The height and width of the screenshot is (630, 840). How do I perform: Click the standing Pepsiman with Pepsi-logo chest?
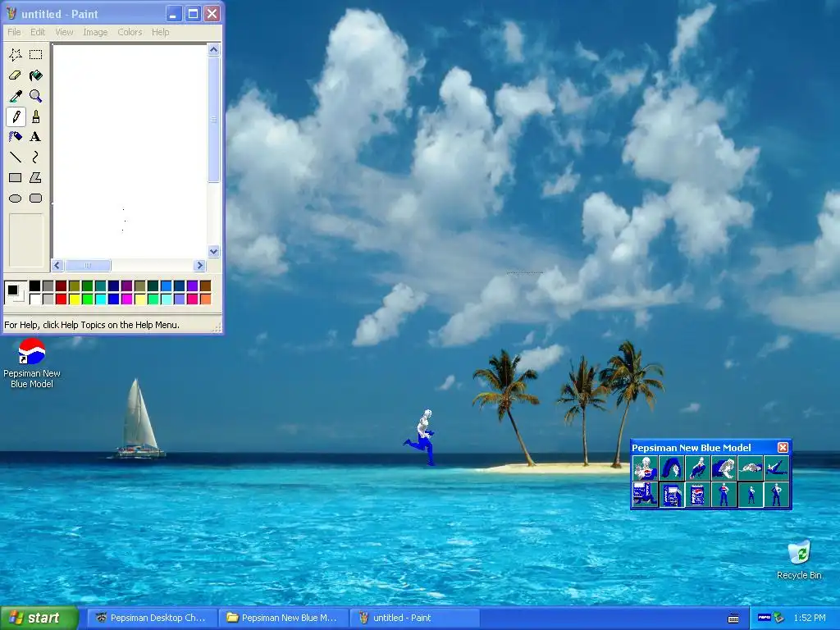[x=724, y=495]
